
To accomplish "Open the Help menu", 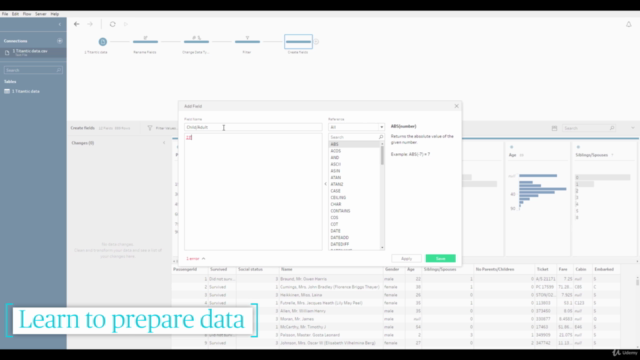I will pyautogui.click(x=55, y=14).
